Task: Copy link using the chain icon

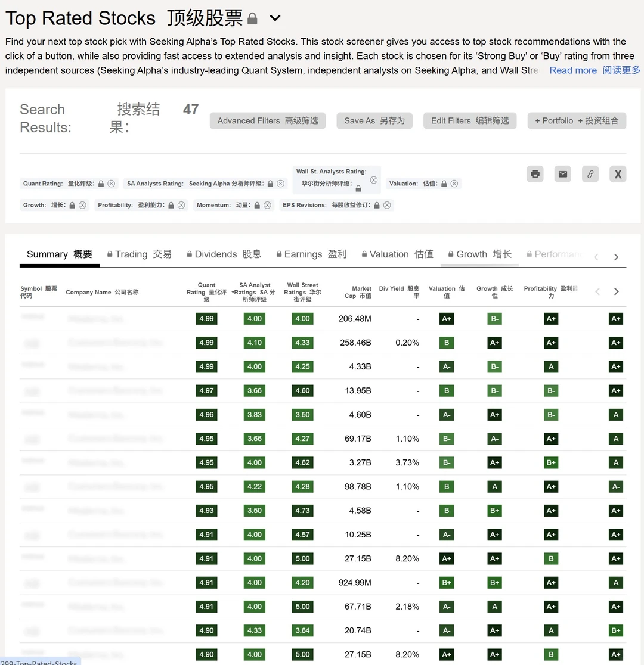Action: 590,174
